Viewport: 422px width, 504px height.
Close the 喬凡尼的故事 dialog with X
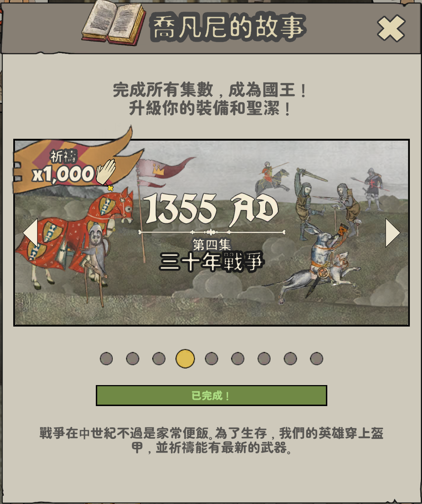[391, 28]
